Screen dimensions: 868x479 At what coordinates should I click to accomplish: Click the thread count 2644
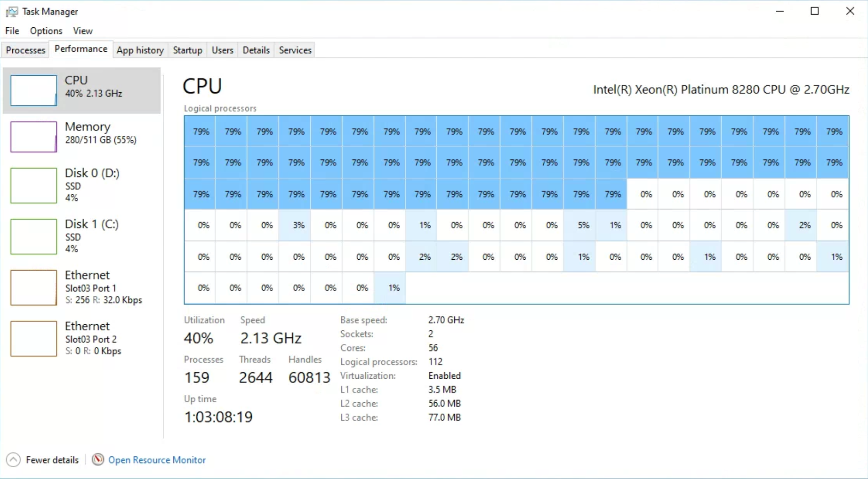[x=256, y=377]
